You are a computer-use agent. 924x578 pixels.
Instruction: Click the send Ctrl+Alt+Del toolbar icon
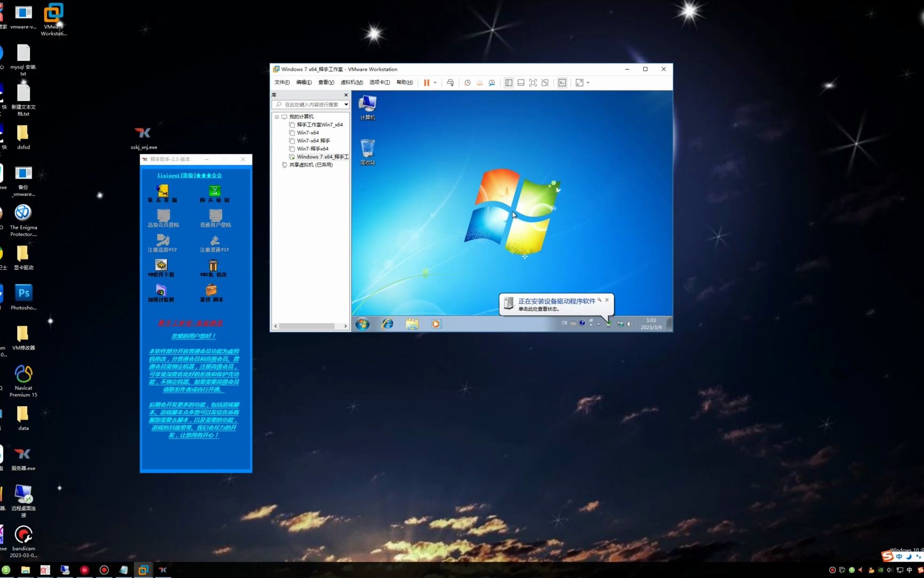(450, 82)
